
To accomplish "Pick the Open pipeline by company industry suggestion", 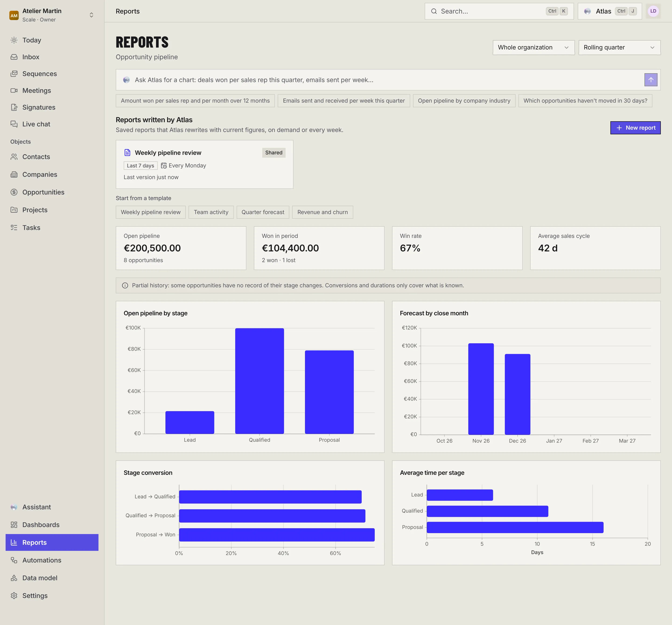I will tap(464, 101).
